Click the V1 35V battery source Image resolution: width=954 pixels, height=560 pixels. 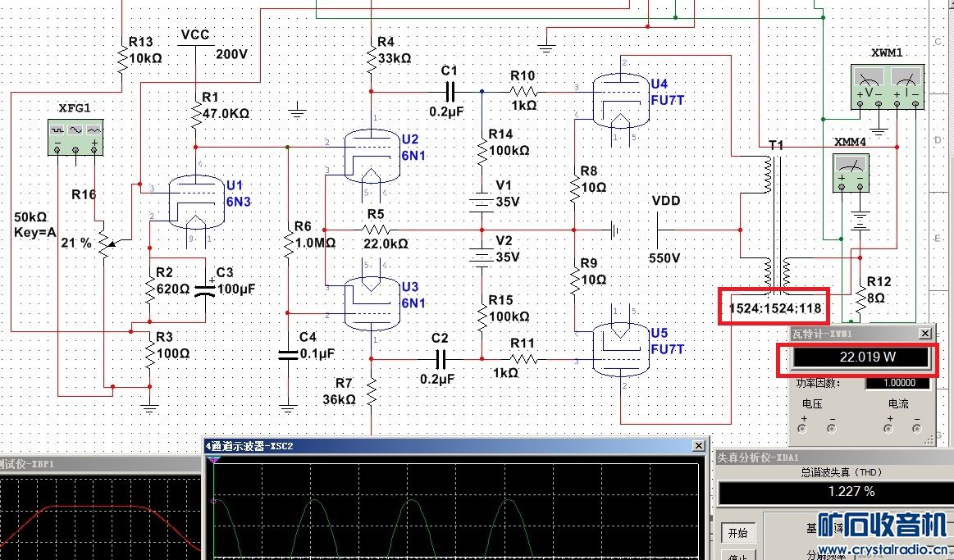482,201
